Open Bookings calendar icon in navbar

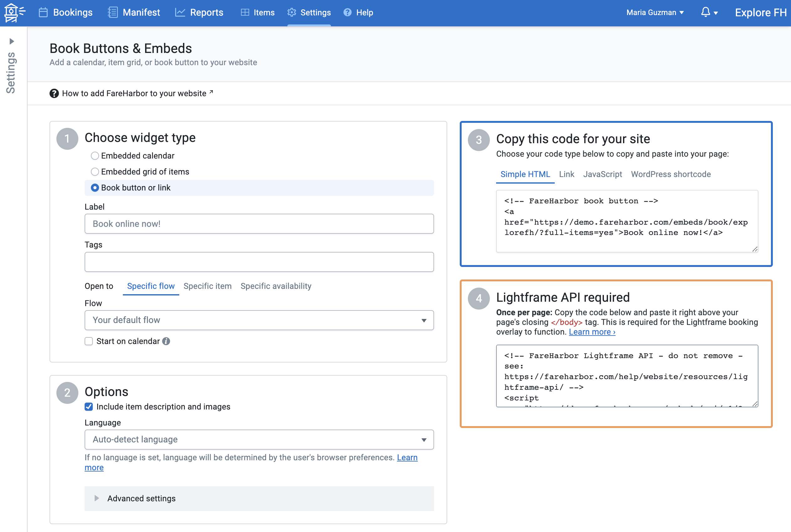point(43,13)
